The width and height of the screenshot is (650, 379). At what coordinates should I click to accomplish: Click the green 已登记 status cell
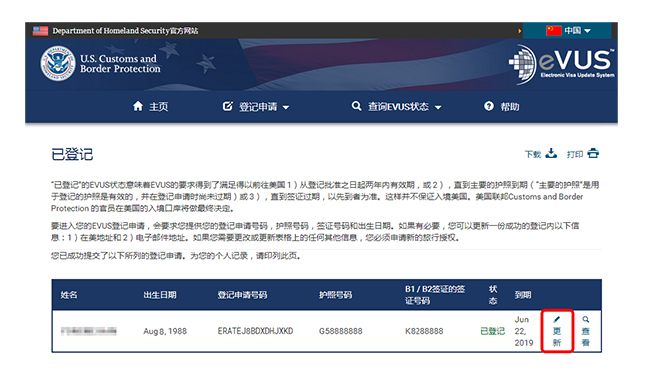[492, 331]
